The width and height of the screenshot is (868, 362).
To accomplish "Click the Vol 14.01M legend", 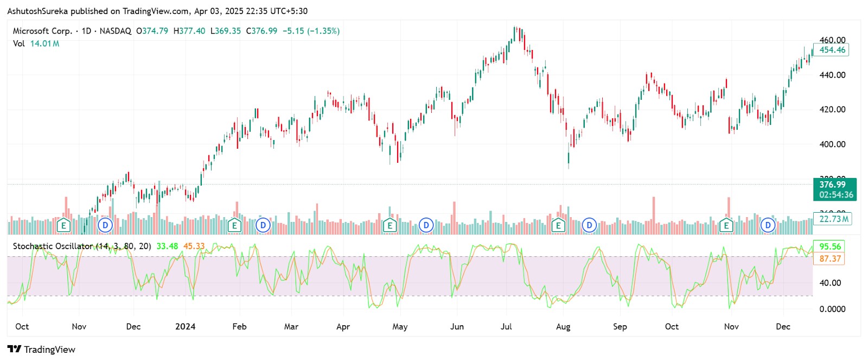I will (36, 43).
